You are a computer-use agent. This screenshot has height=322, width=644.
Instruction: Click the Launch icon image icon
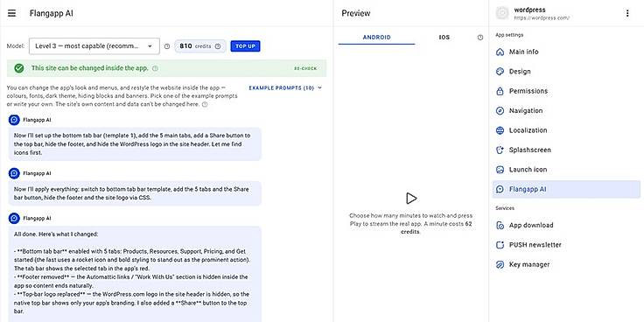(x=500, y=170)
